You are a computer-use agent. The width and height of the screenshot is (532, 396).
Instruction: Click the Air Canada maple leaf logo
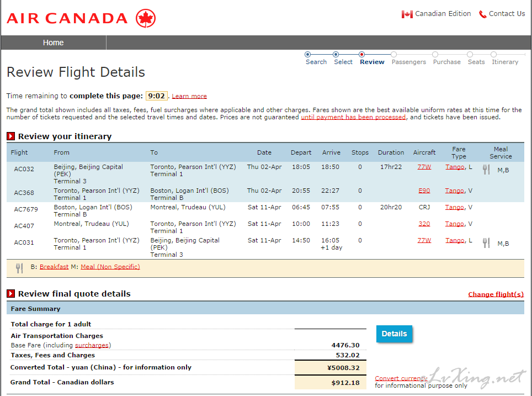[x=146, y=18]
